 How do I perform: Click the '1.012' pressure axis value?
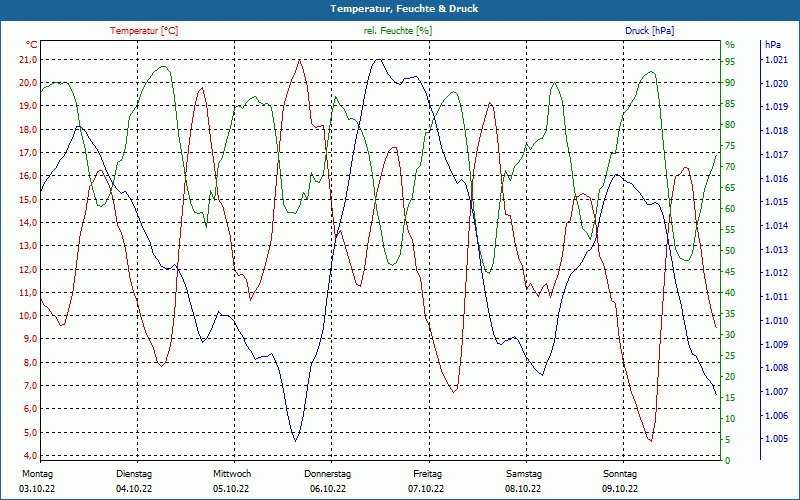pos(776,273)
